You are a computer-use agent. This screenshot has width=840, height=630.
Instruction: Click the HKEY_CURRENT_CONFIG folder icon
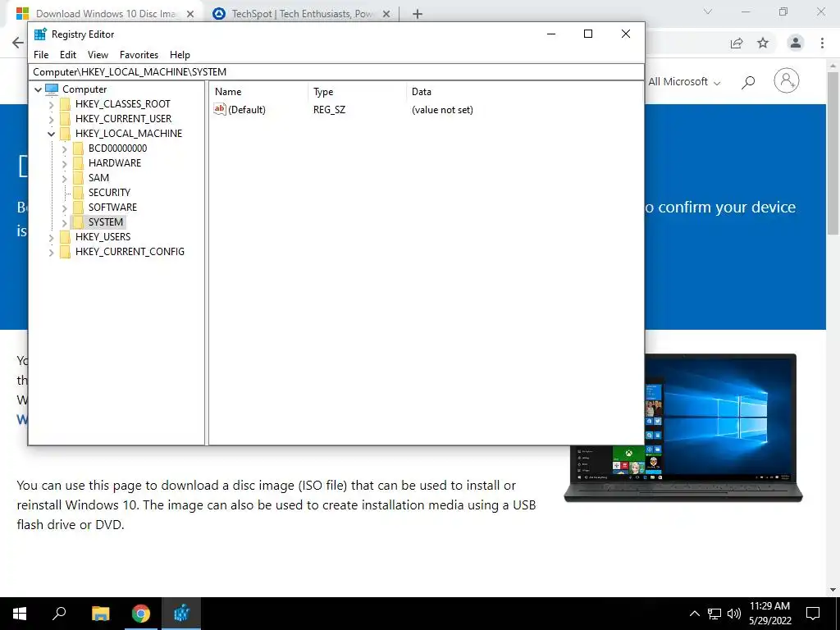coord(65,251)
